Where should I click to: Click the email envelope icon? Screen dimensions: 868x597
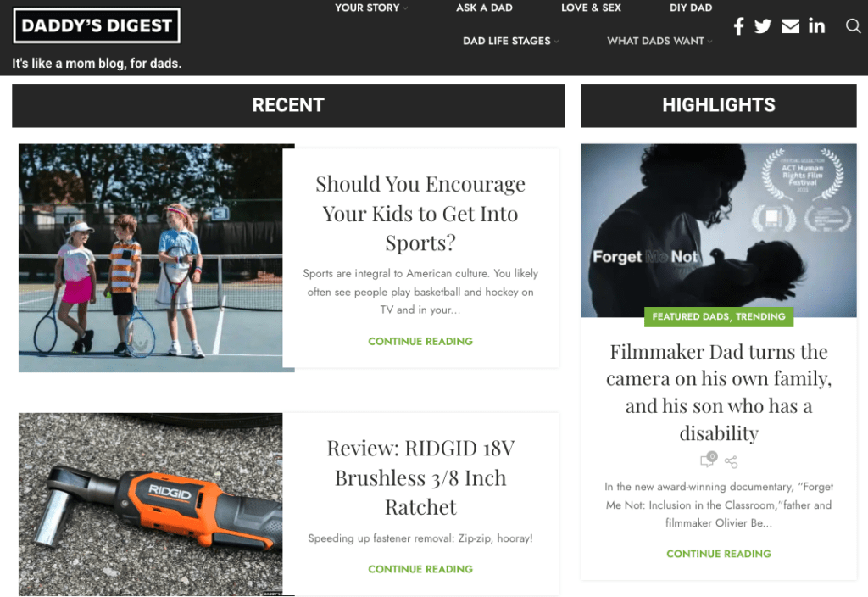pos(790,26)
